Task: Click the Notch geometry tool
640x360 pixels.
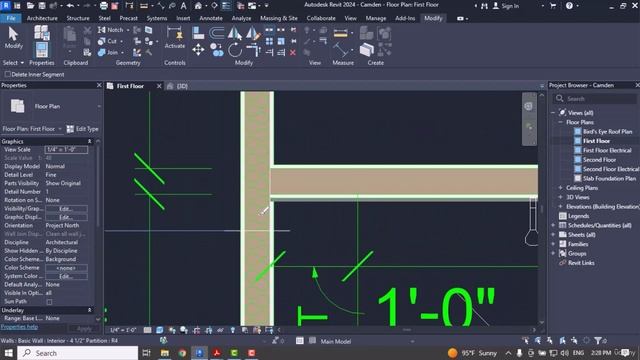Action: coord(111,30)
